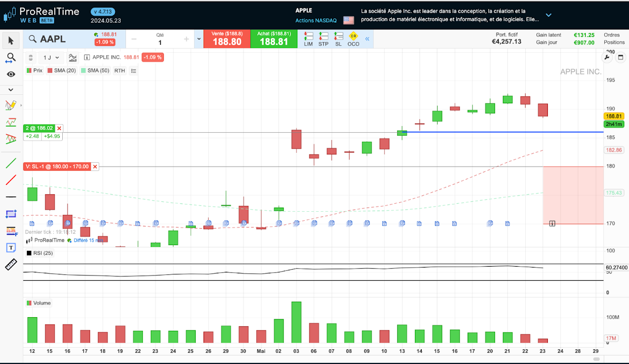Click the US flag icon

349,20
